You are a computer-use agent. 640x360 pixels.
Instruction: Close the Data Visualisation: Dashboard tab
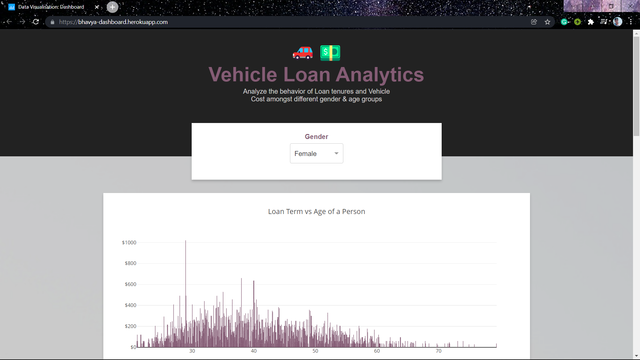pos(97,7)
